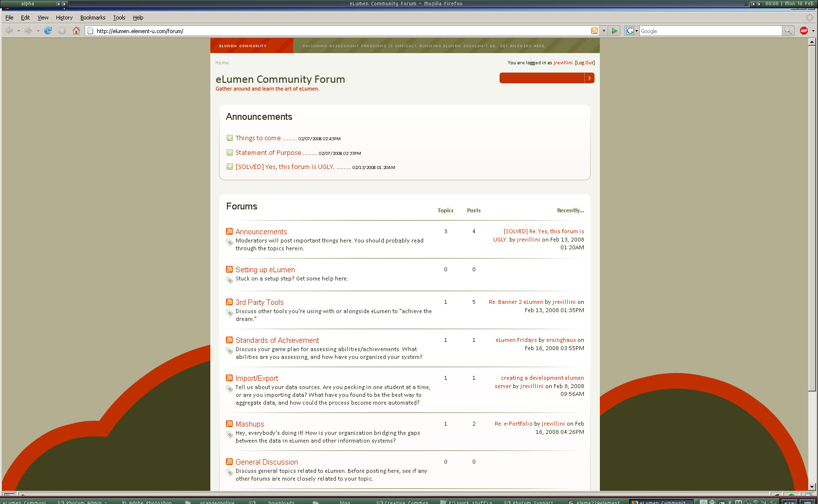Expand the address bar URL history dropdown
818x504 pixels.
tap(604, 31)
